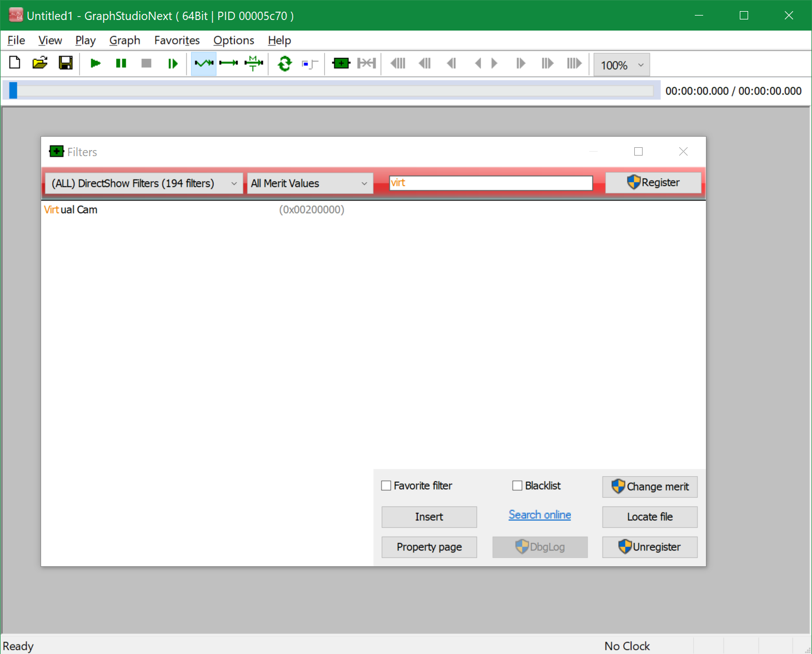Screen dimensions: 812x654
Task: Maximize the Filters dialog window
Action: pyautogui.click(x=639, y=152)
